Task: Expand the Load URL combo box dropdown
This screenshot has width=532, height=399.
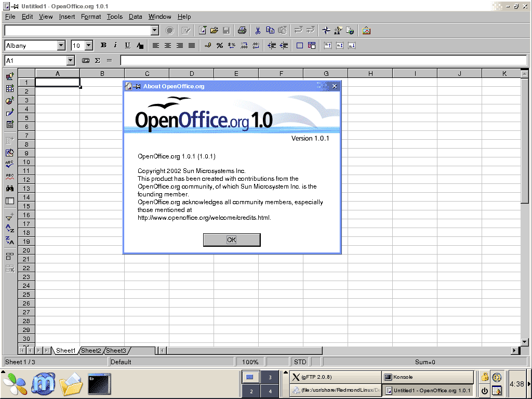Action: [x=155, y=31]
